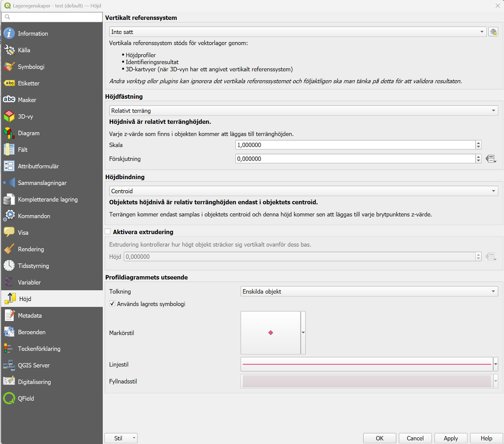
Task: Open the Fyllnadsstil dropdown arrow
Action: 495,381
